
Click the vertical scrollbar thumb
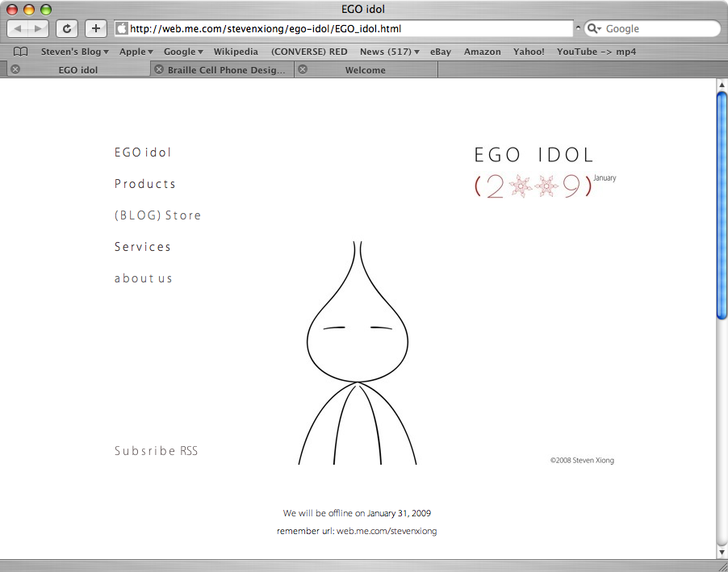(722, 206)
